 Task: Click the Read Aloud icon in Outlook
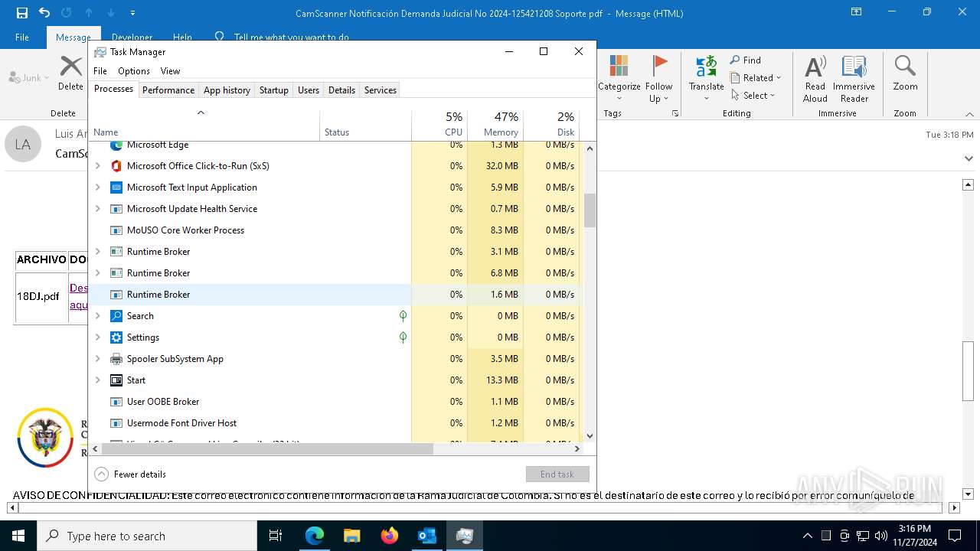(x=815, y=66)
